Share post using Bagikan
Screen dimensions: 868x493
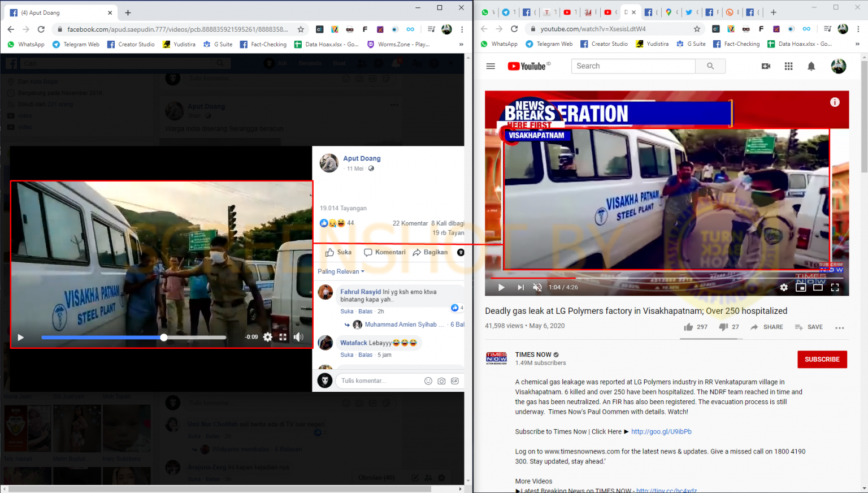[x=430, y=252]
